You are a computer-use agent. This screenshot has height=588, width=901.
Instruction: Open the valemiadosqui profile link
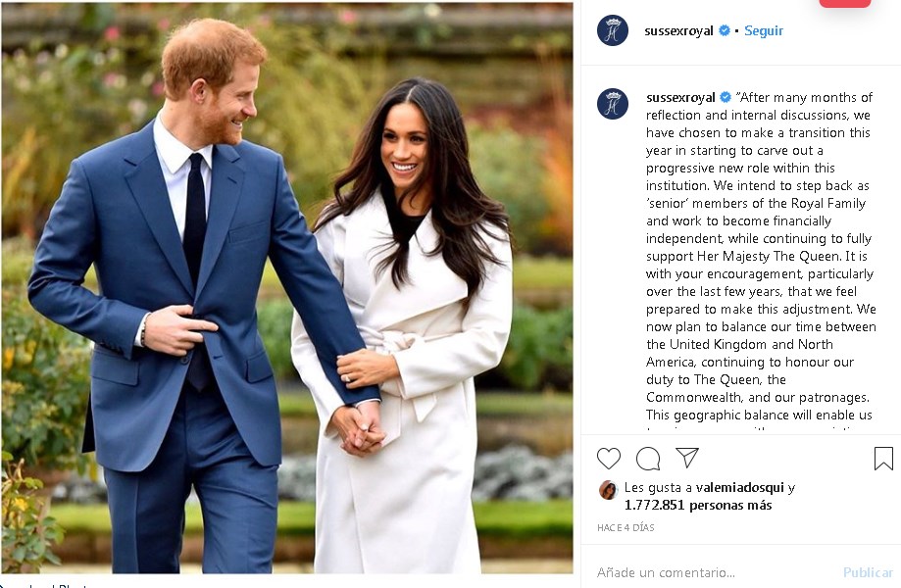pyautogui.click(x=739, y=487)
